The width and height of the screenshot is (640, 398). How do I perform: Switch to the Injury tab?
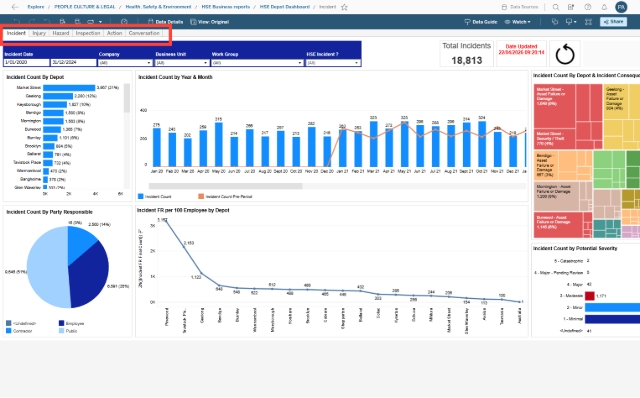point(39,33)
